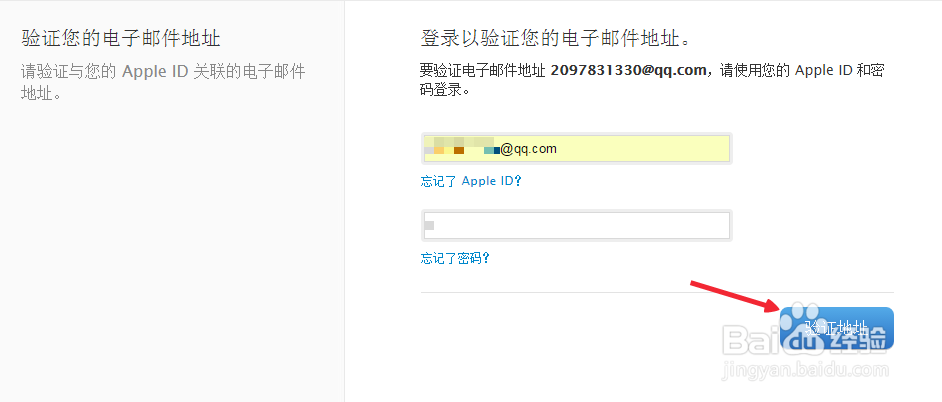Click the Baidu 经验 watermark text
Viewport: 942px width, 402px height.
click(857, 340)
